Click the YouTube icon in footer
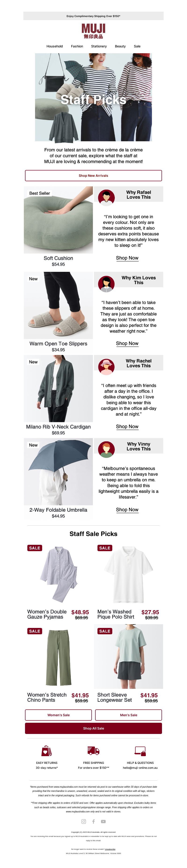Image resolution: width=187 pixels, height=868 pixels. (103, 821)
